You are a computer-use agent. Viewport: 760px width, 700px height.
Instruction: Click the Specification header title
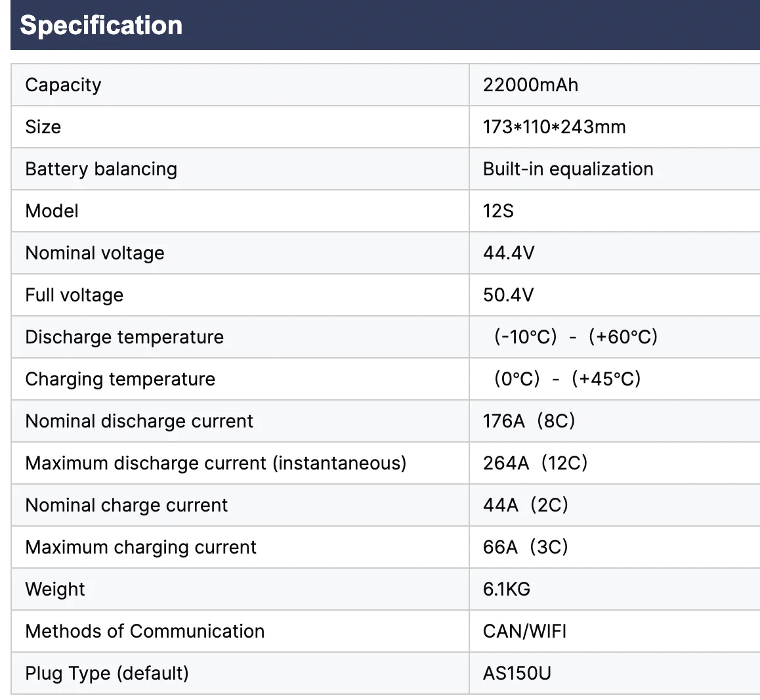click(101, 26)
